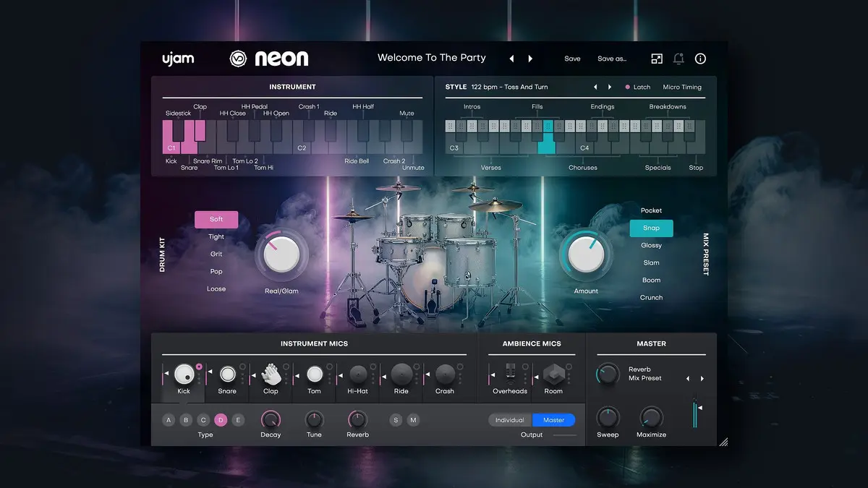Select kick Type B
Screen dimensions: 868x488
tap(186, 420)
